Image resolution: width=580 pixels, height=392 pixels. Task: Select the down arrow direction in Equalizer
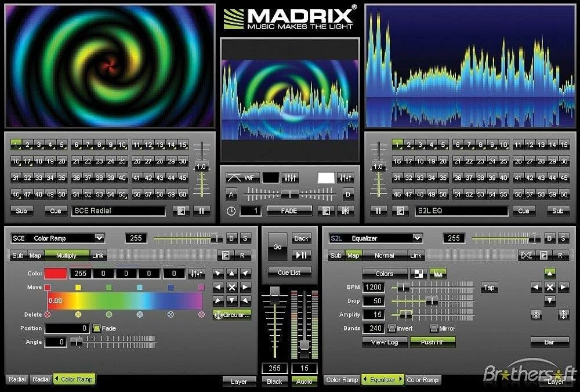point(550,300)
